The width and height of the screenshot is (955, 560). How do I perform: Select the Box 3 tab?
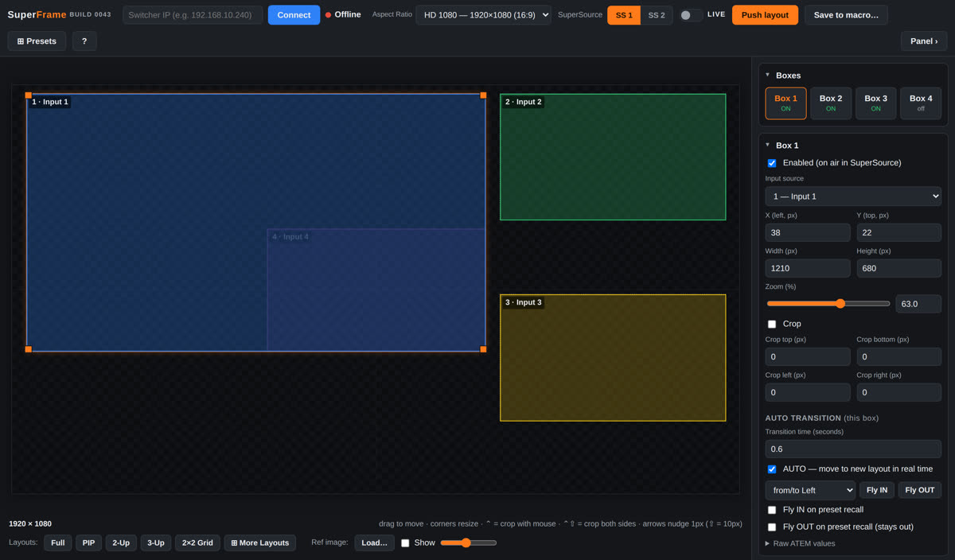[x=875, y=103]
